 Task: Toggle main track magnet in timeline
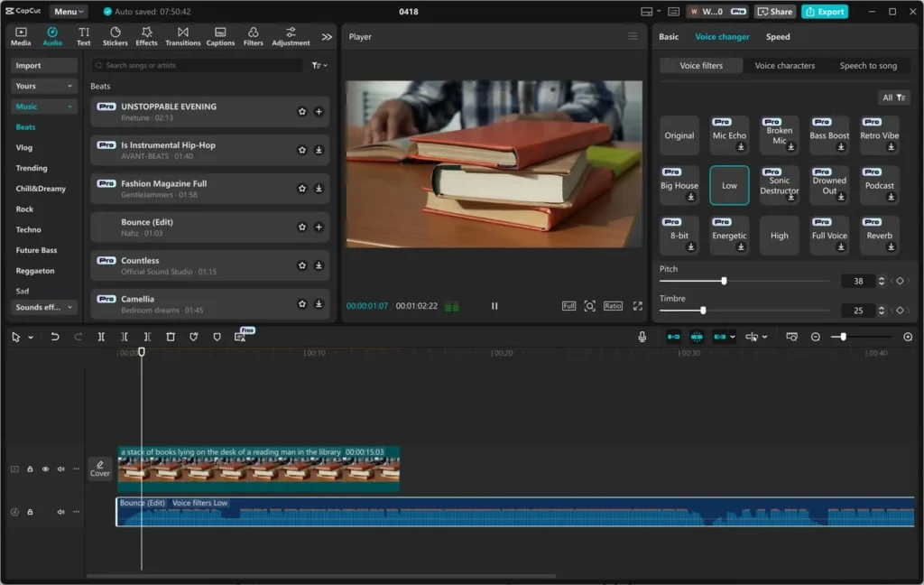[673, 337]
